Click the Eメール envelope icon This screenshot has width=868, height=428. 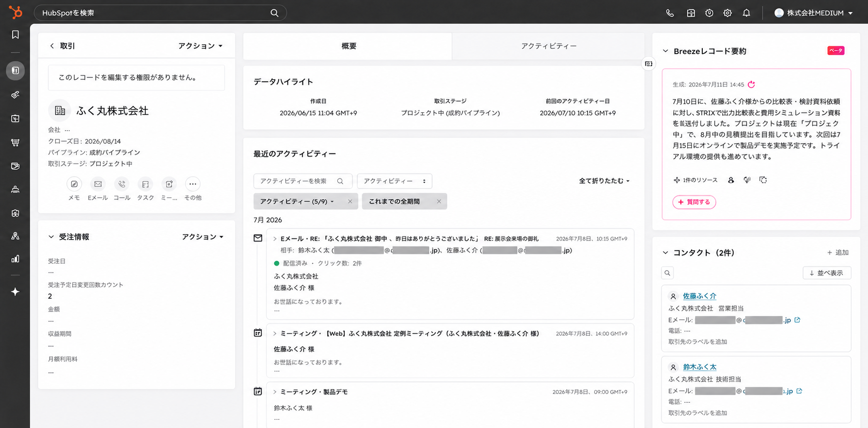98,184
